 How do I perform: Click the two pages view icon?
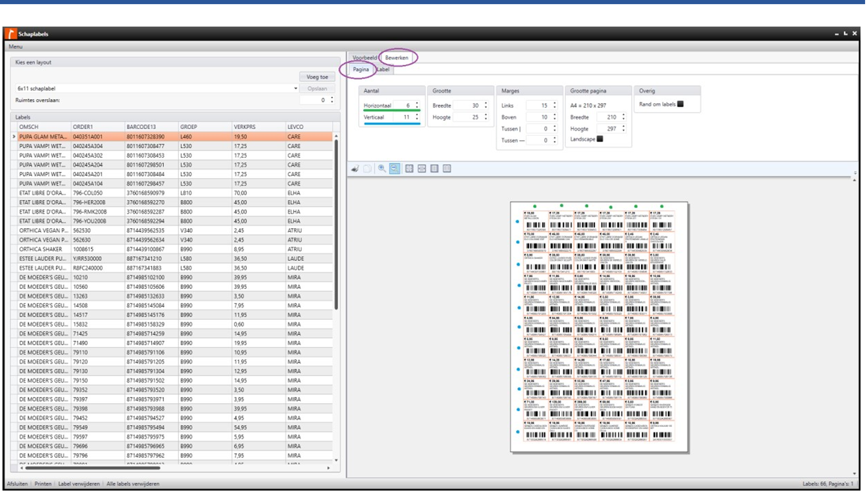(447, 169)
